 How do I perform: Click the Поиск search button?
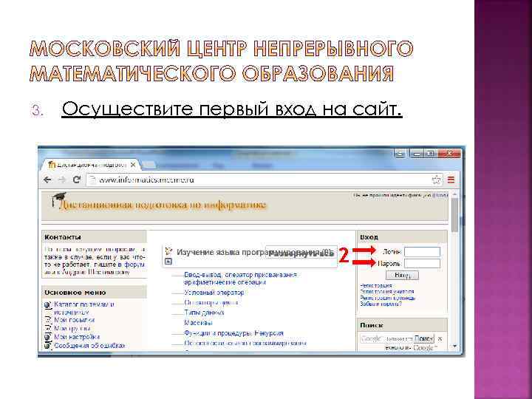[424, 338]
